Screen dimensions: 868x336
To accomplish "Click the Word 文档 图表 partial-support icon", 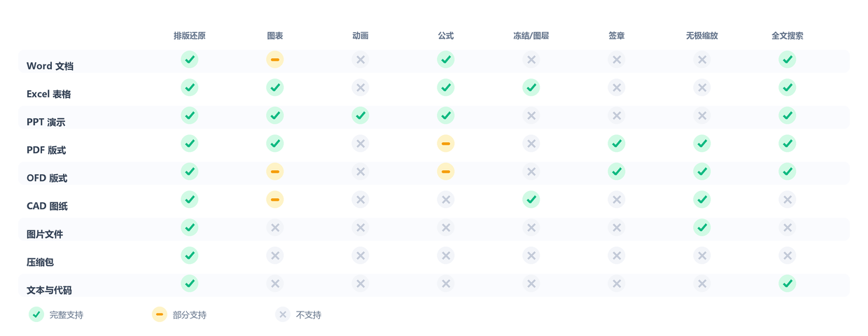I will 275,59.
